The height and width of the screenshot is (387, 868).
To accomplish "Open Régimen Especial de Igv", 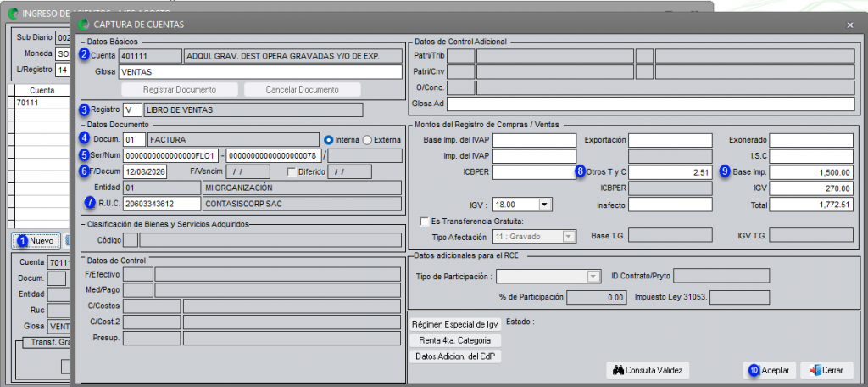I will click(x=455, y=324).
